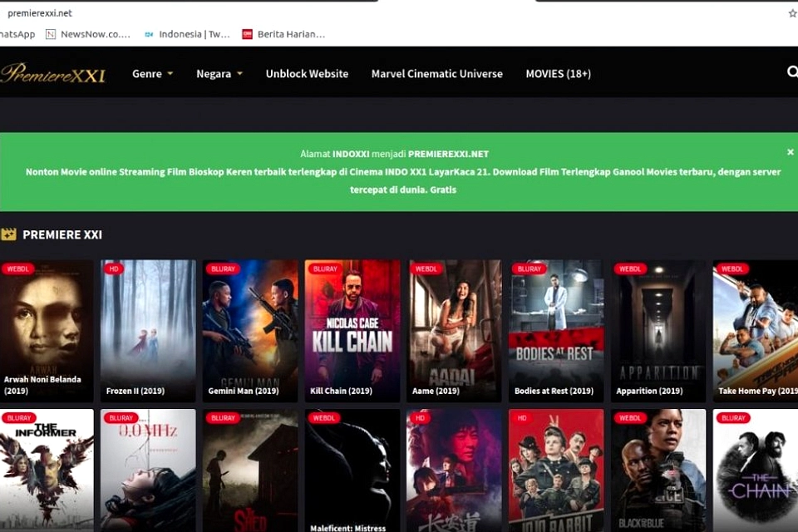Click the PREMIERE XXI section heading
798x532 pixels.
click(62, 234)
